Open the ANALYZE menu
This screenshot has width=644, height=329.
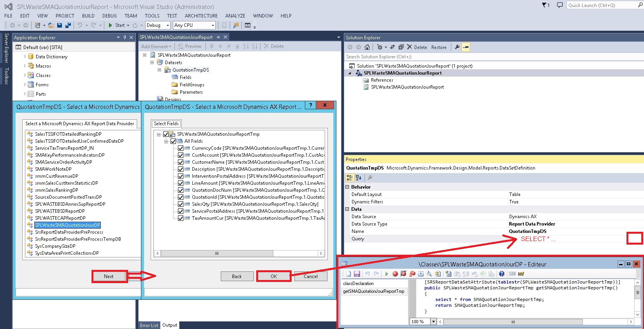coord(235,16)
